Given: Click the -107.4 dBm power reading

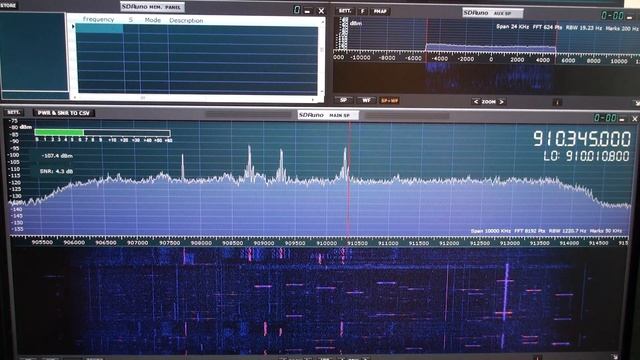Looking at the screenshot, I should click(57, 156).
